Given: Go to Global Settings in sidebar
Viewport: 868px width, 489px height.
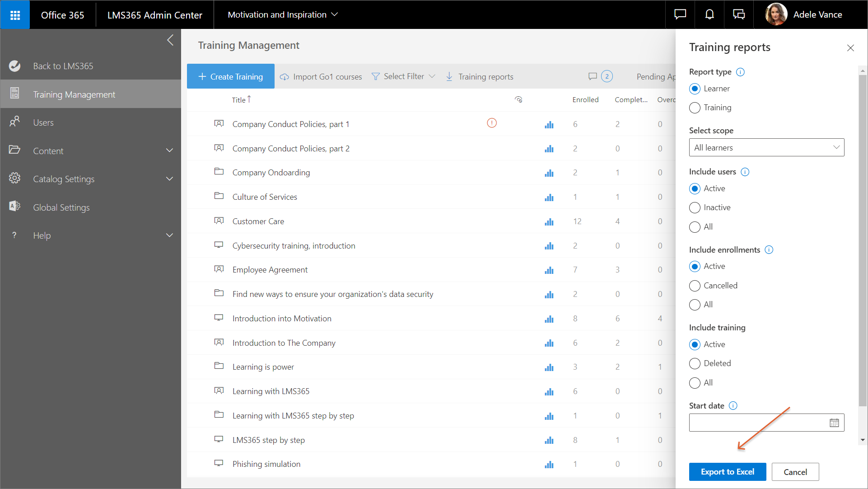Looking at the screenshot, I should point(61,207).
